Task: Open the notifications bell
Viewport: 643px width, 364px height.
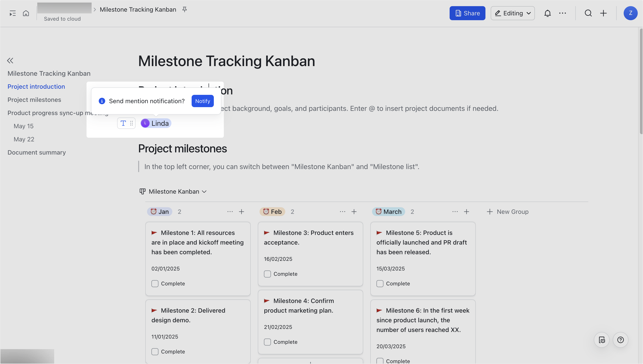Action: [547, 13]
